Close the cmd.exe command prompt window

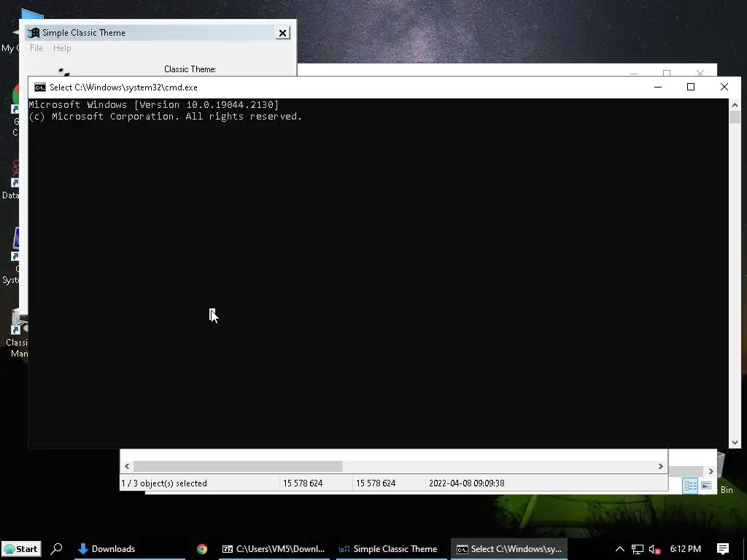click(724, 87)
